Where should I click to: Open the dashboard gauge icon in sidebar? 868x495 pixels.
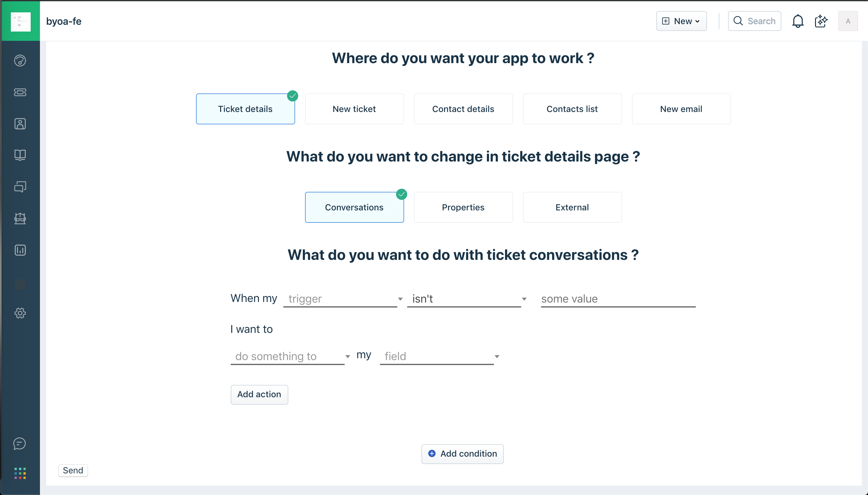20,61
